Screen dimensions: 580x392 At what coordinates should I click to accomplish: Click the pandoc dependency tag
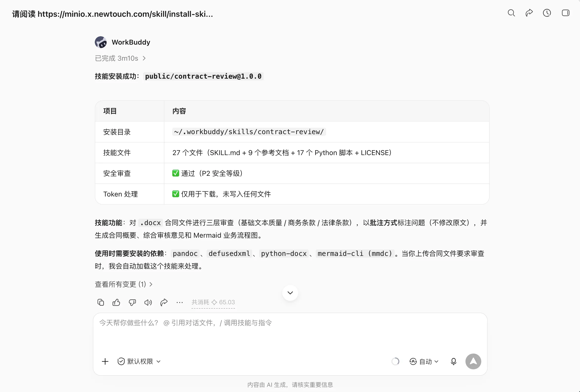185,254
